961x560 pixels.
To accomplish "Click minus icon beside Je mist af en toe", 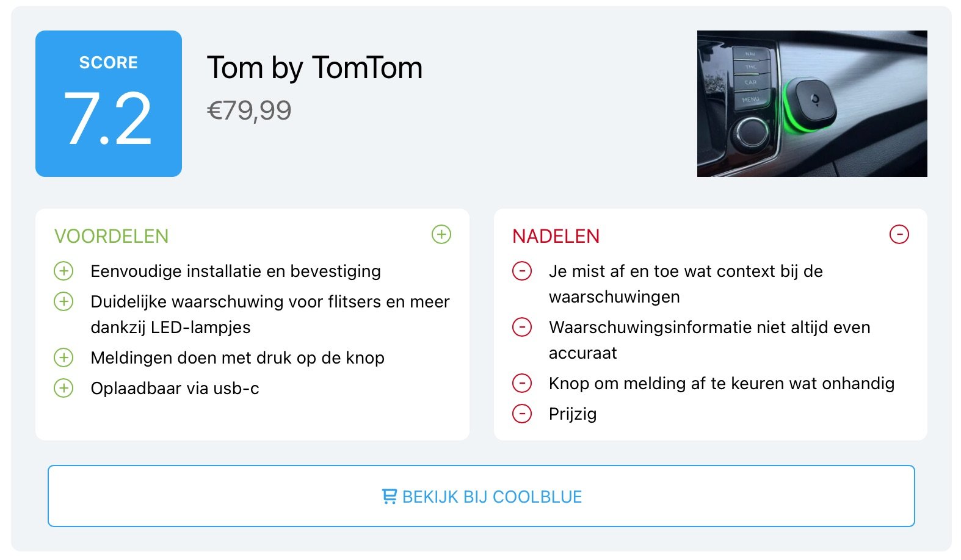I will click(x=522, y=271).
